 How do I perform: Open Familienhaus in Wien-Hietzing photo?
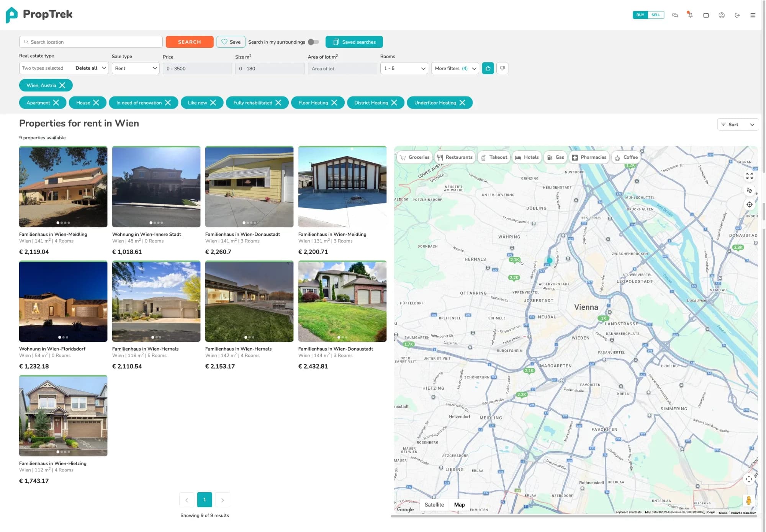[x=63, y=416]
